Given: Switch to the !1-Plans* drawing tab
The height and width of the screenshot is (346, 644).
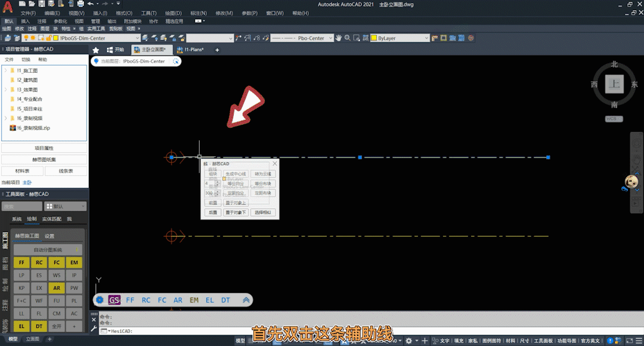Looking at the screenshot, I should point(194,50).
